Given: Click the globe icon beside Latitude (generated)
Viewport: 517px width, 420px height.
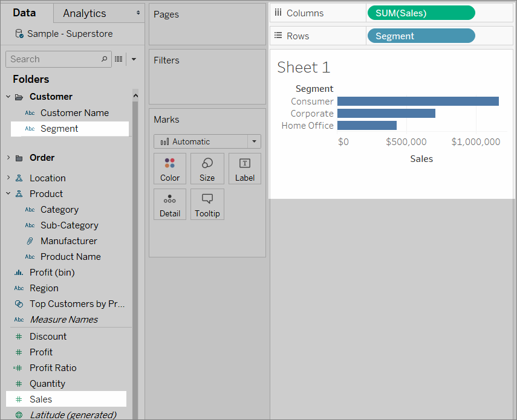Looking at the screenshot, I should click(x=19, y=415).
